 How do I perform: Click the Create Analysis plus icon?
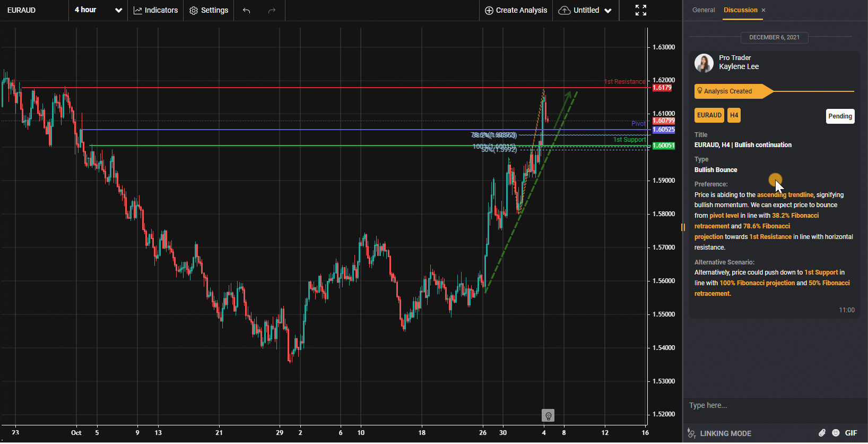[x=489, y=11]
